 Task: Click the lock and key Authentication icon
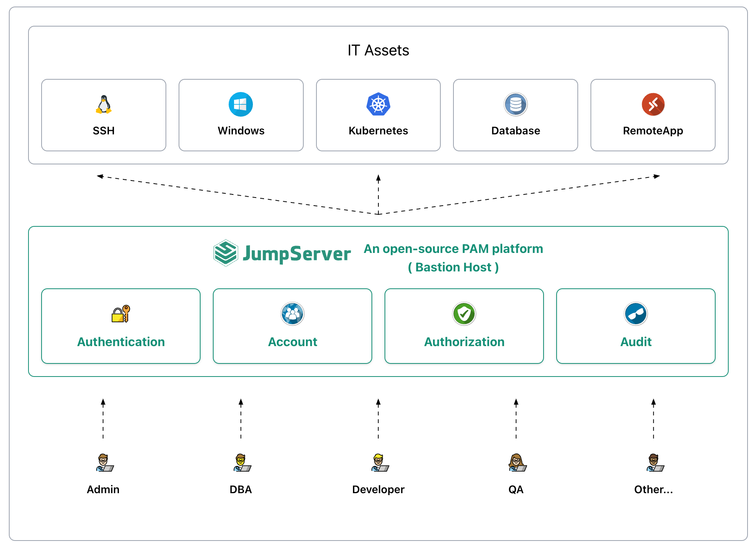click(x=121, y=314)
